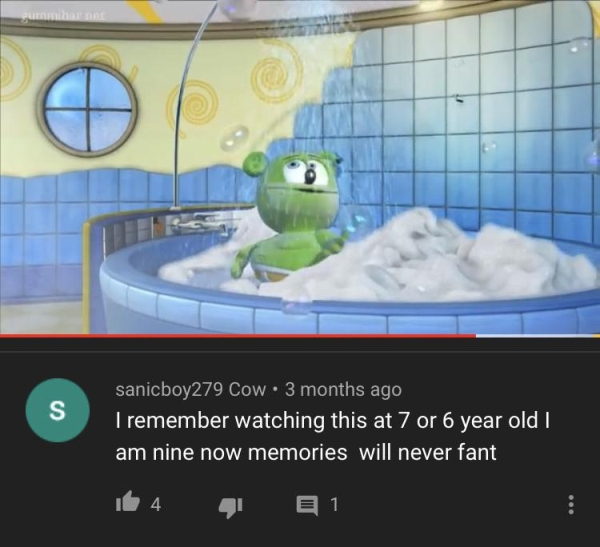This screenshot has height=547, width=600.
Task: Click the reply count number 1
Action: [x=334, y=505]
